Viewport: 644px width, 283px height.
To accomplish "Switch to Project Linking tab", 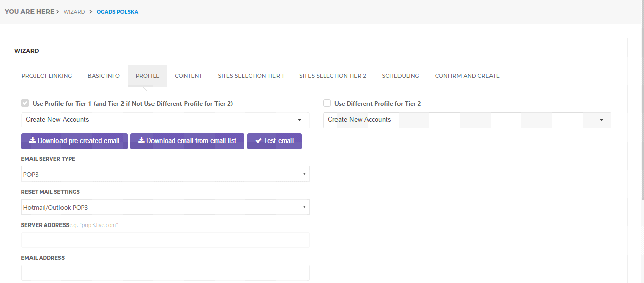I will coord(47,76).
